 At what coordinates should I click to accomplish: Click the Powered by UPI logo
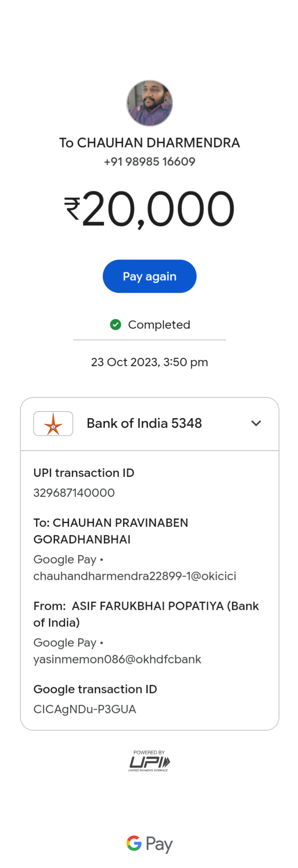(x=149, y=761)
